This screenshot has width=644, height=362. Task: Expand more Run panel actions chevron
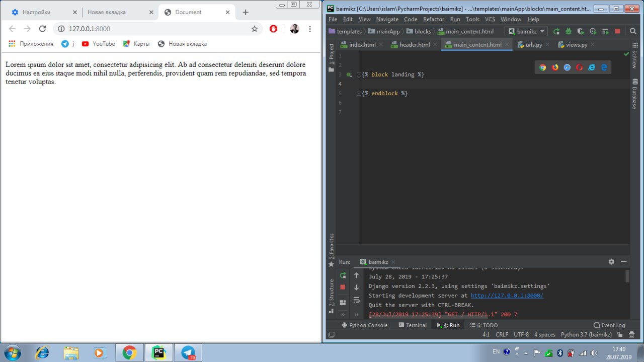(x=343, y=314)
